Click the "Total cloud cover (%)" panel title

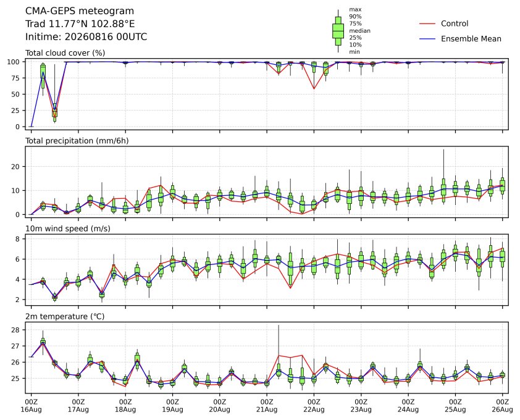click(x=65, y=53)
